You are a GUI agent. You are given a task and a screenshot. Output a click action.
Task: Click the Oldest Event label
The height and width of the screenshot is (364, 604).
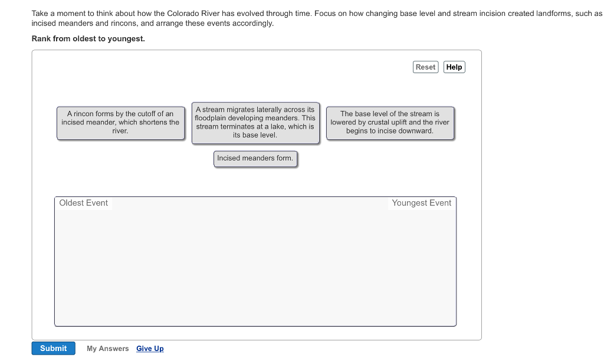84,203
